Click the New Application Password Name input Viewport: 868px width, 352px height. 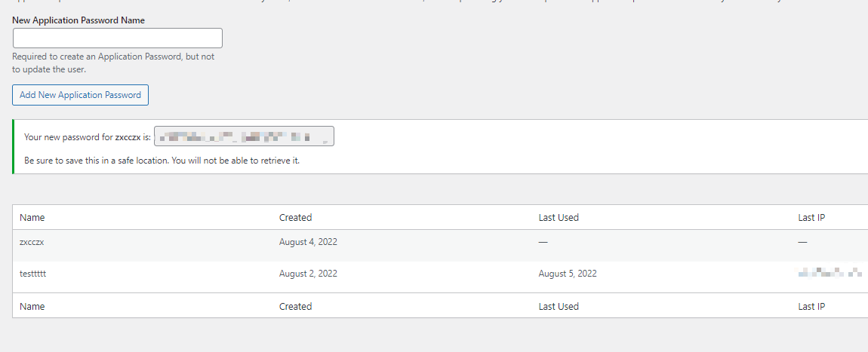(x=118, y=38)
